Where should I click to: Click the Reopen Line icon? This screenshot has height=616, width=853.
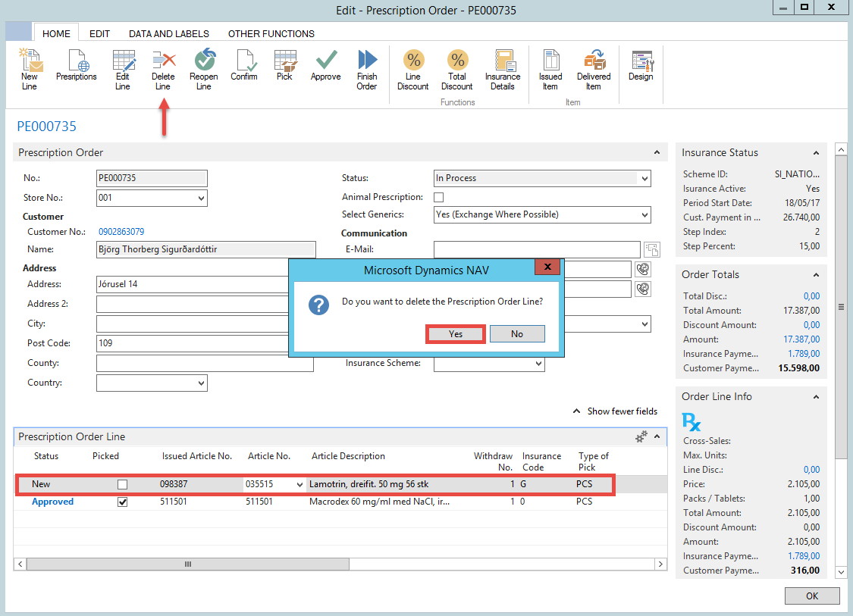tap(203, 69)
